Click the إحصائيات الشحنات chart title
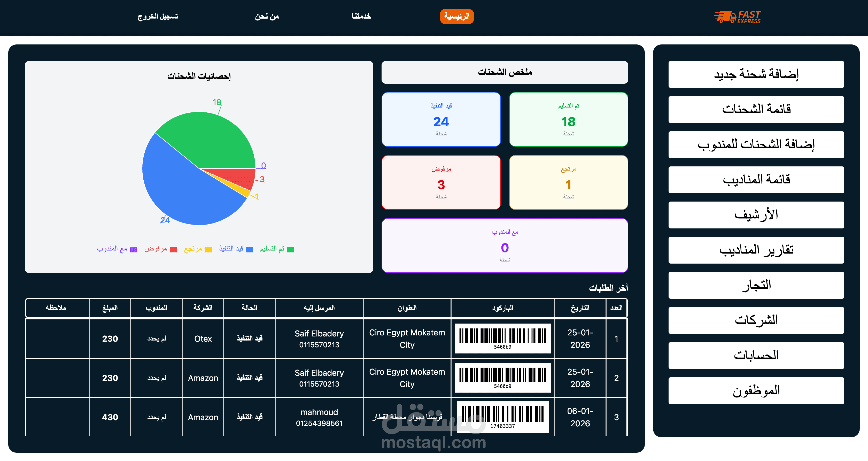The height and width of the screenshot is (461, 868). pos(199,76)
